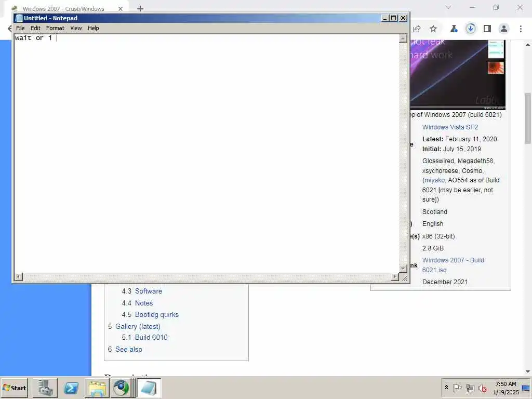532x399 pixels.
Task: Open the File menu in Notepad
Action: 20,28
